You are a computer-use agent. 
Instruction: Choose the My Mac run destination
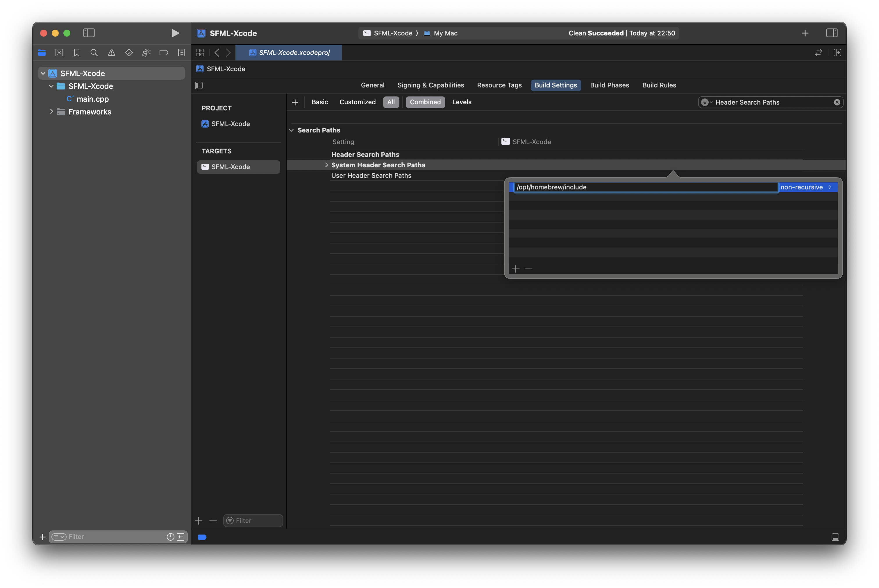[x=440, y=33]
